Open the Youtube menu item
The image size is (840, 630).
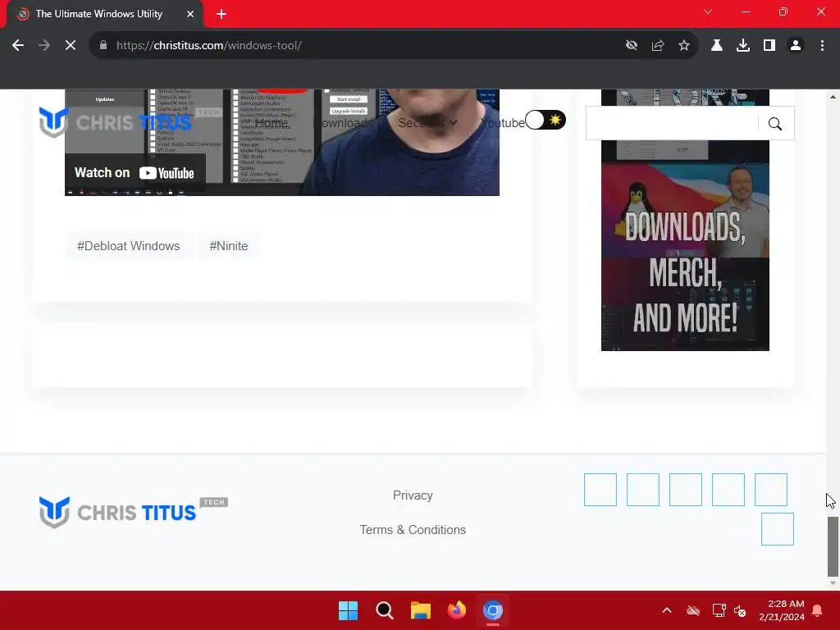[x=503, y=123]
